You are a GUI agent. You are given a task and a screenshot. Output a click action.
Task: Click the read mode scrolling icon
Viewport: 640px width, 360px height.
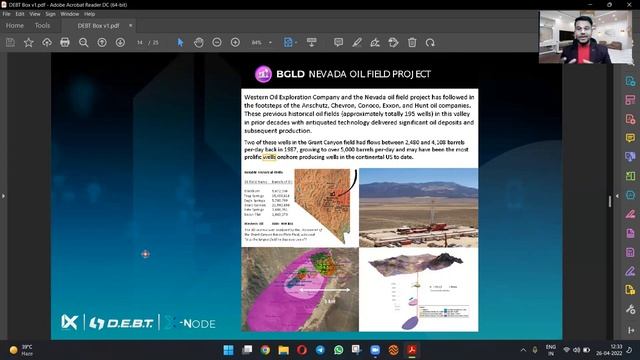pyautogui.click(x=311, y=42)
